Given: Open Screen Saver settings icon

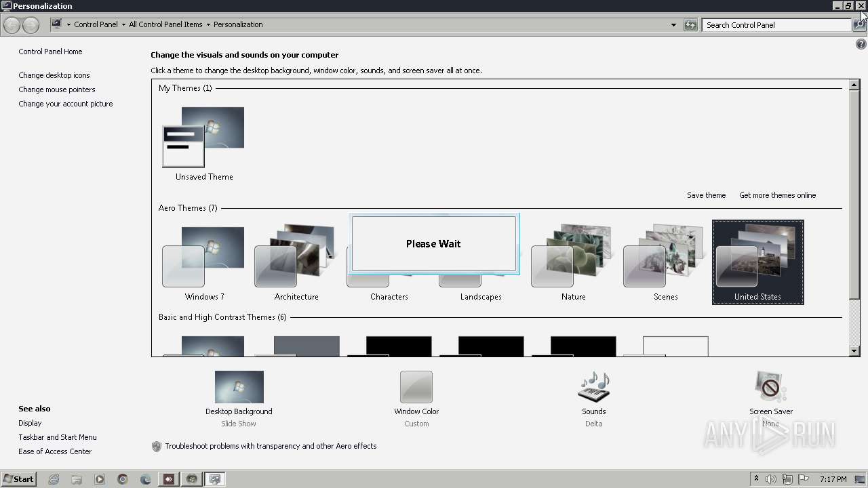Looking at the screenshot, I should coord(770,387).
